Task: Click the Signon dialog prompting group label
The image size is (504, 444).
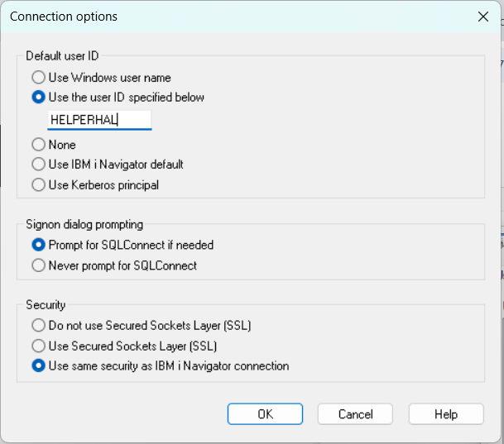Action: pos(84,224)
